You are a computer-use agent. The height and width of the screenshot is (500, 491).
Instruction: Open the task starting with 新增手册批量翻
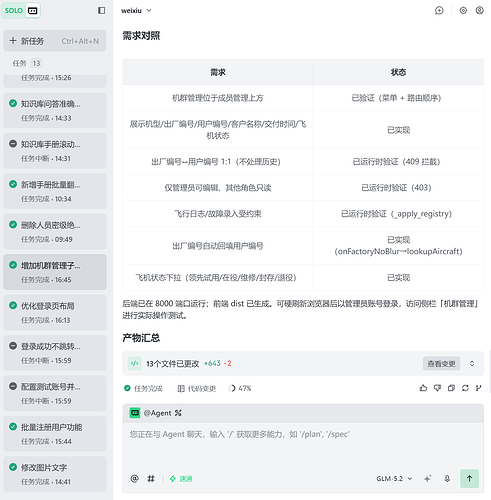click(x=55, y=191)
